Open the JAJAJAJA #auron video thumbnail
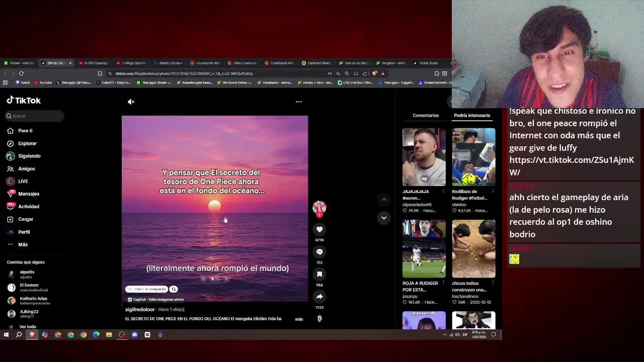Image resolution: width=644 pixels, height=362 pixels. pyautogui.click(x=424, y=157)
